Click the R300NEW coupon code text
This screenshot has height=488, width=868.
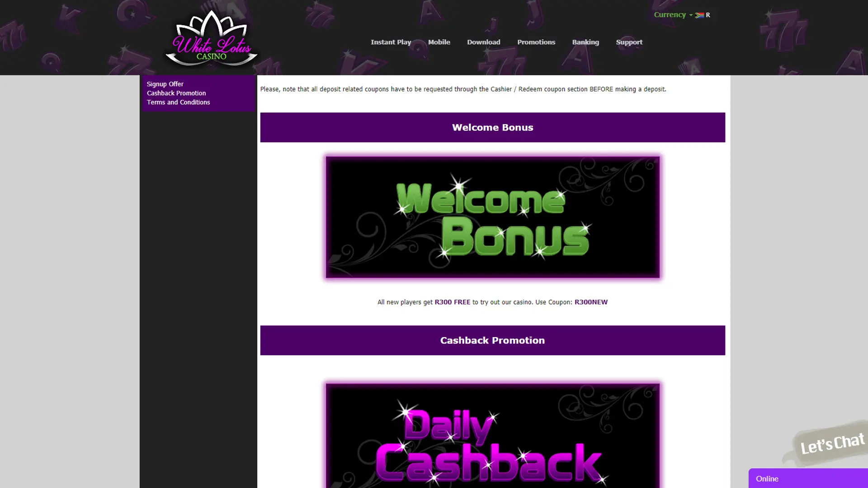591,302
